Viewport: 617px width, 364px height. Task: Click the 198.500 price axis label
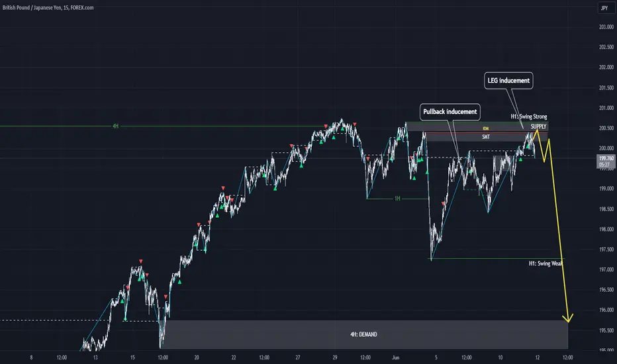point(606,209)
